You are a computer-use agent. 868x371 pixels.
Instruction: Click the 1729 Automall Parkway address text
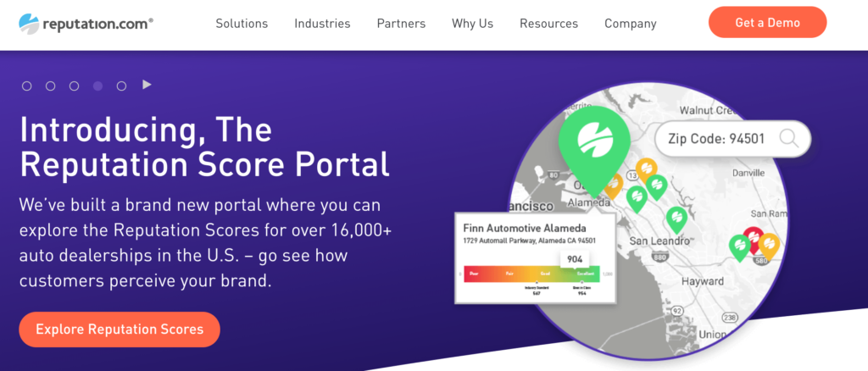pos(529,241)
